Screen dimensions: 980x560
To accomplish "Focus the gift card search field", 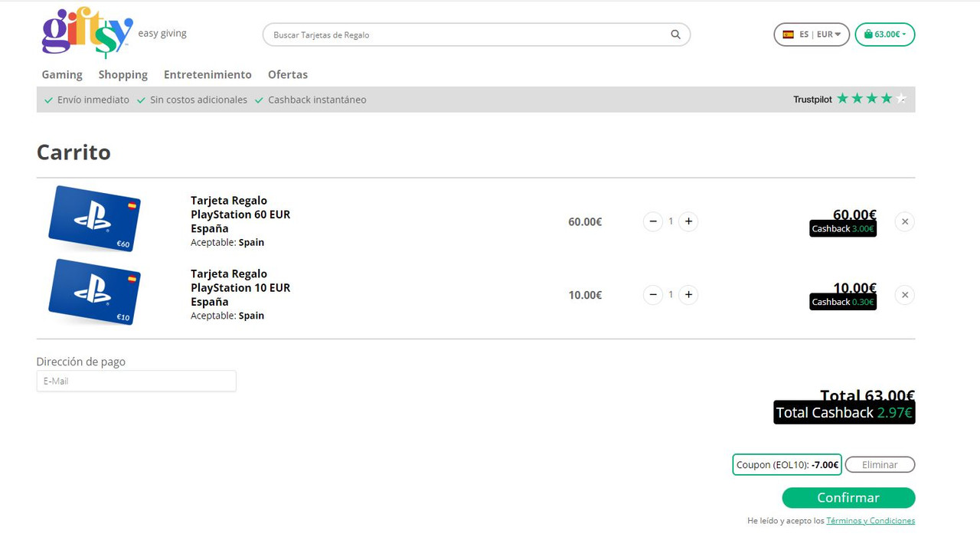I will 476,34.
